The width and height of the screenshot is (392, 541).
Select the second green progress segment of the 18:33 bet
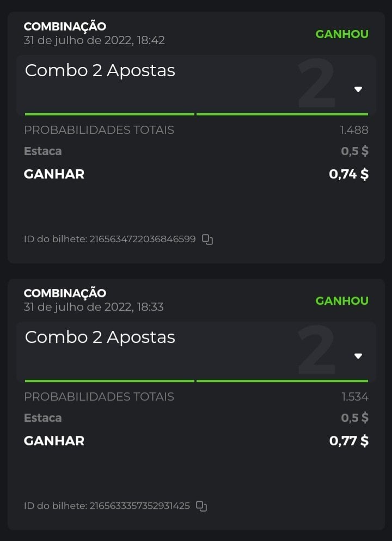click(282, 381)
